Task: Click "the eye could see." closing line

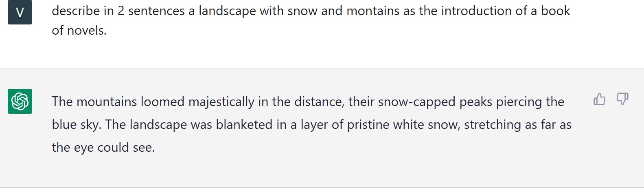Action: pyautogui.click(x=103, y=148)
